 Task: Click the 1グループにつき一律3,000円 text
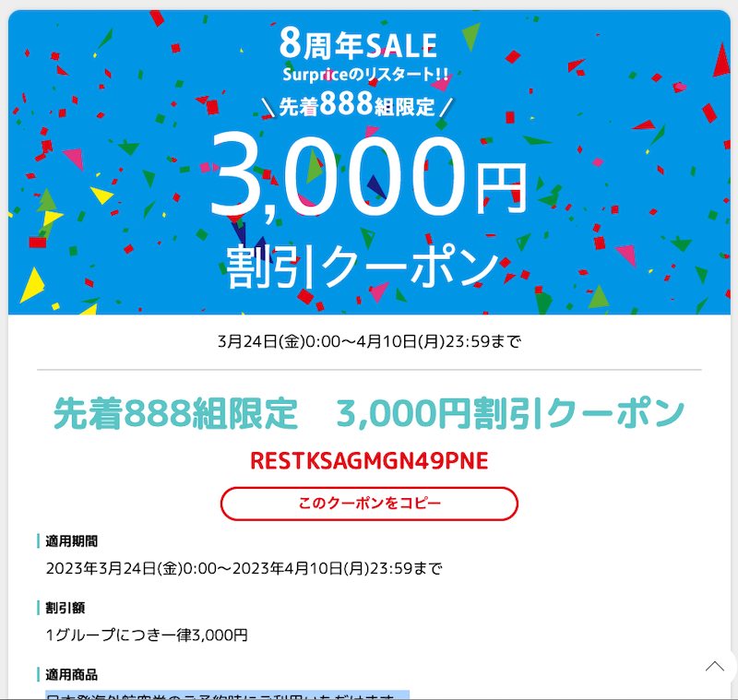coord(147,635)
